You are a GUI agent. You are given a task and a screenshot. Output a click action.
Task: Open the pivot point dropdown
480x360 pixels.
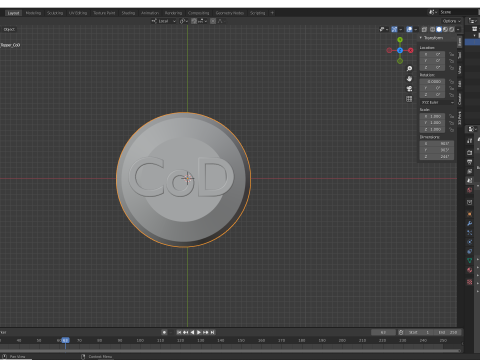click(x=184, y=21)
